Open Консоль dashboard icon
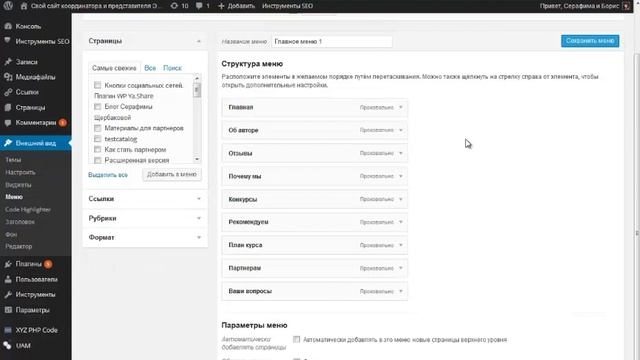Image resolution: width=640 pixels, height=360 pixels. pyautogui.click(x=8, y=26)
